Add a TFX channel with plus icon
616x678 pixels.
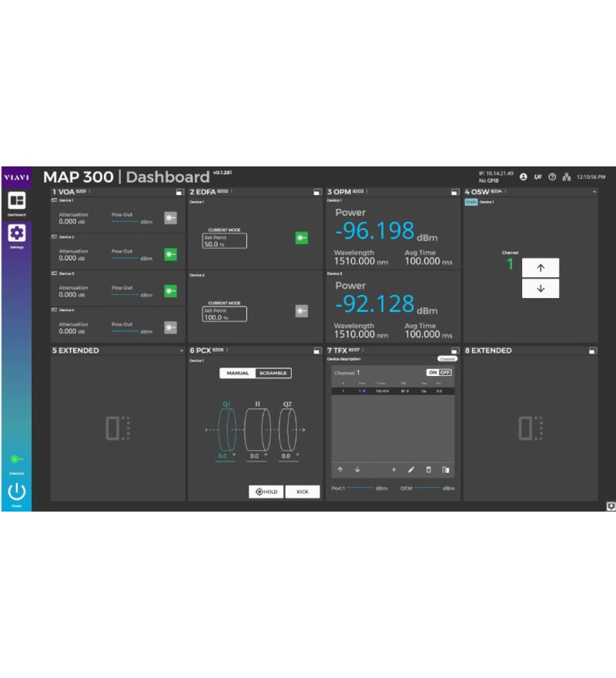[393, 469]
